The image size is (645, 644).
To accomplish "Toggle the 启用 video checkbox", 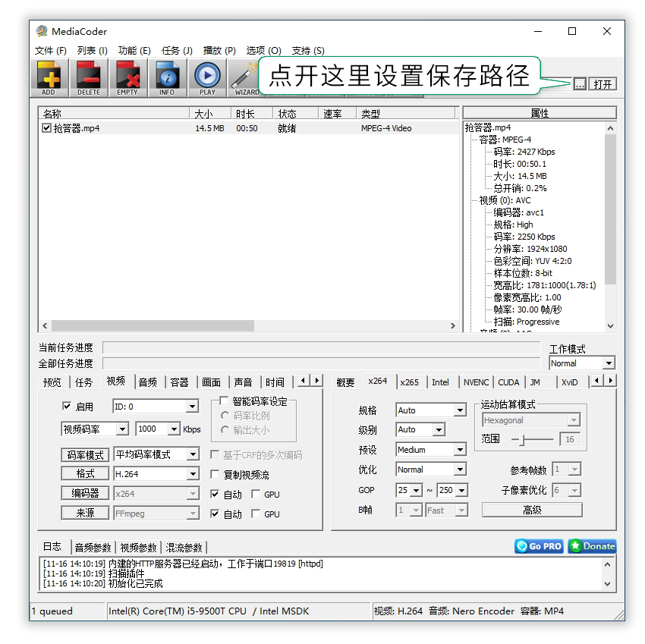I will coord(67,406).
